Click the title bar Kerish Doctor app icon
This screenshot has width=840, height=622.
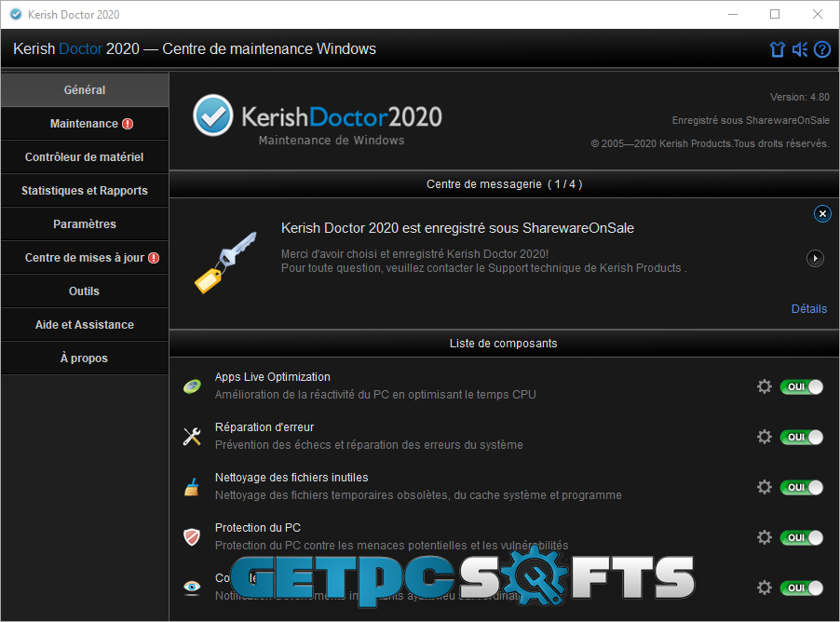(x=16, y=15)
